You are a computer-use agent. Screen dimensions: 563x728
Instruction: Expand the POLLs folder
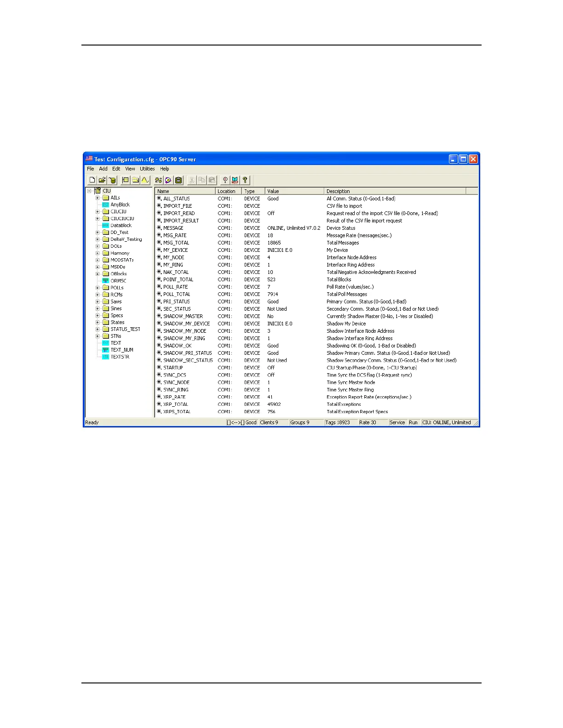(x=98, y=288)
